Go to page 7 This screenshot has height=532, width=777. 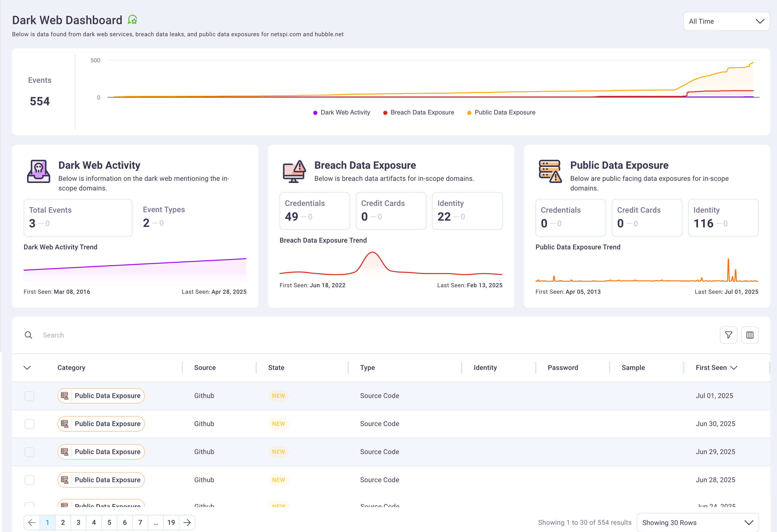(x=141, y=522)
